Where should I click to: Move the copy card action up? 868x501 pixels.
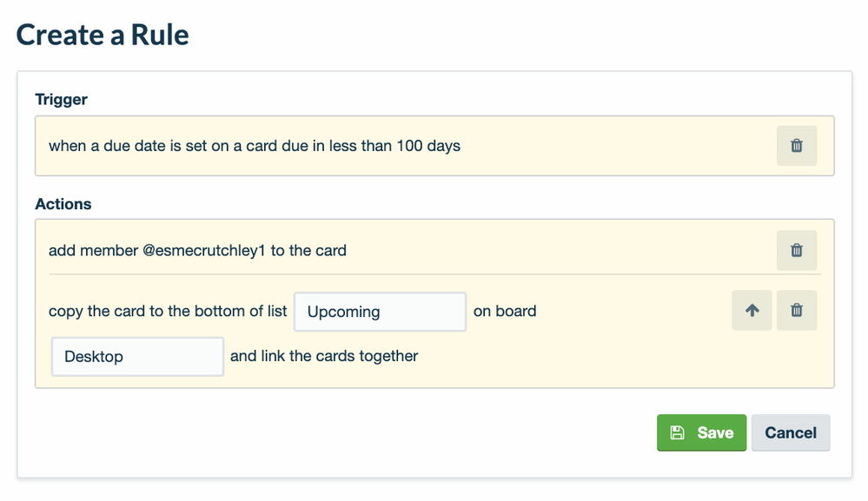(752, 310)
